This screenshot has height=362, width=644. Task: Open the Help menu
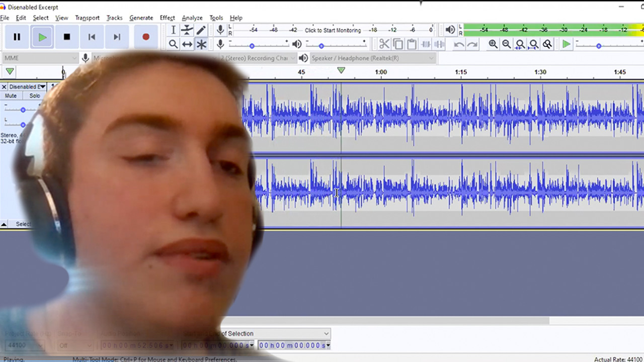click(x=236, y=18)
